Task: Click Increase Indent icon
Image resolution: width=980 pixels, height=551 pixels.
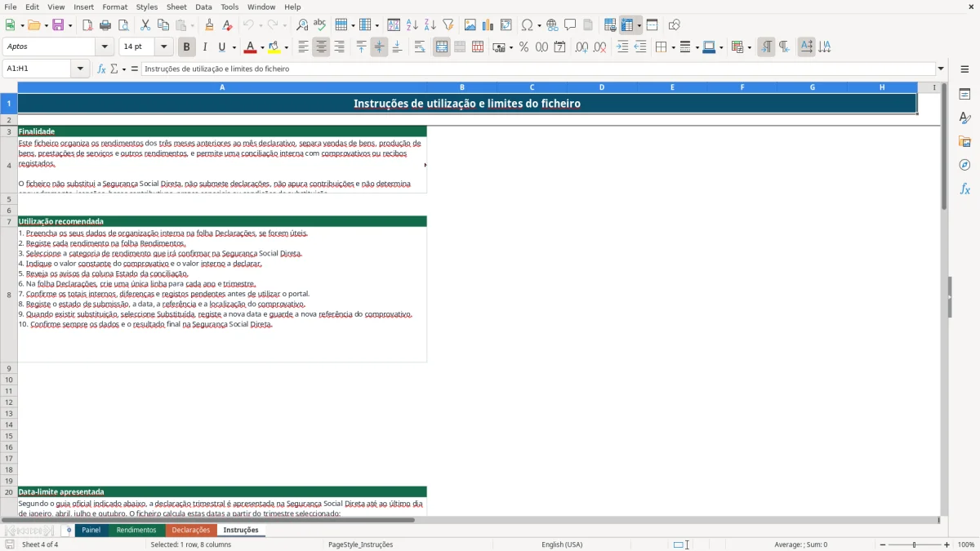Action: click(x=622, y=47)
